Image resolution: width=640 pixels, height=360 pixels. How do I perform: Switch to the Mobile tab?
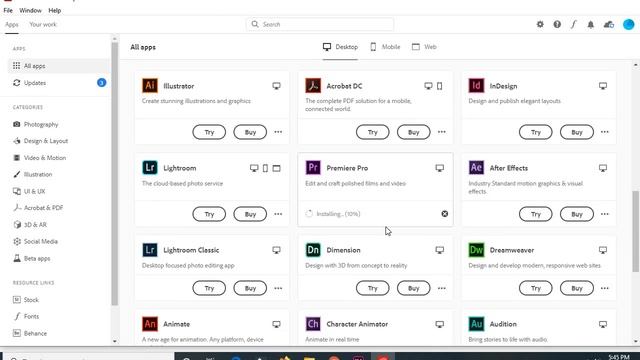point(385,47)
